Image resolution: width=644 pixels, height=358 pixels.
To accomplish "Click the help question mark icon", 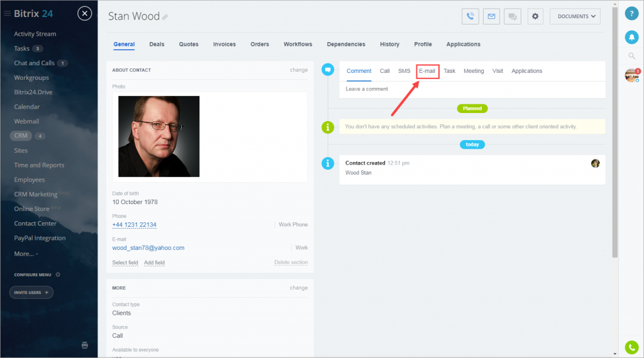I will pyautogui.click(x=631, y=14).
